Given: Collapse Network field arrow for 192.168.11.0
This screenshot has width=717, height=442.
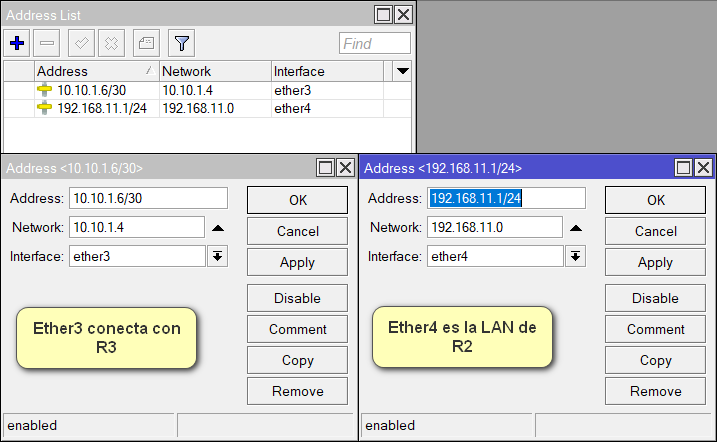Looking at the screenshot, I should tap(576, 228).
